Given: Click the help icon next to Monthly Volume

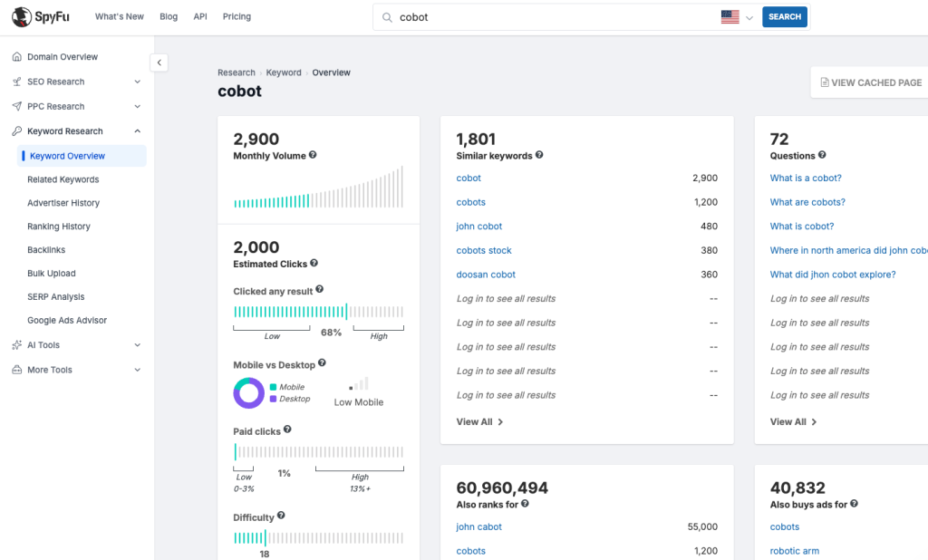Looking at the screenshot, I should click(x=313, y=155).
